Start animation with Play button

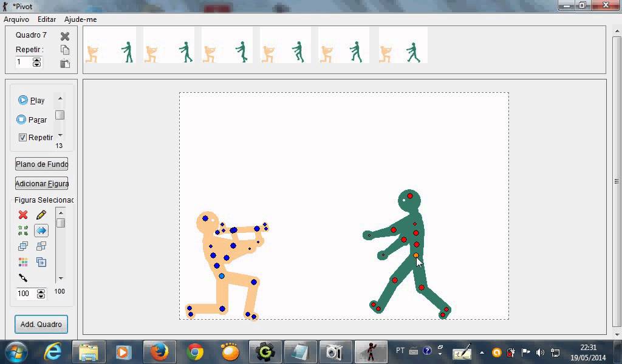coord(32,100)
